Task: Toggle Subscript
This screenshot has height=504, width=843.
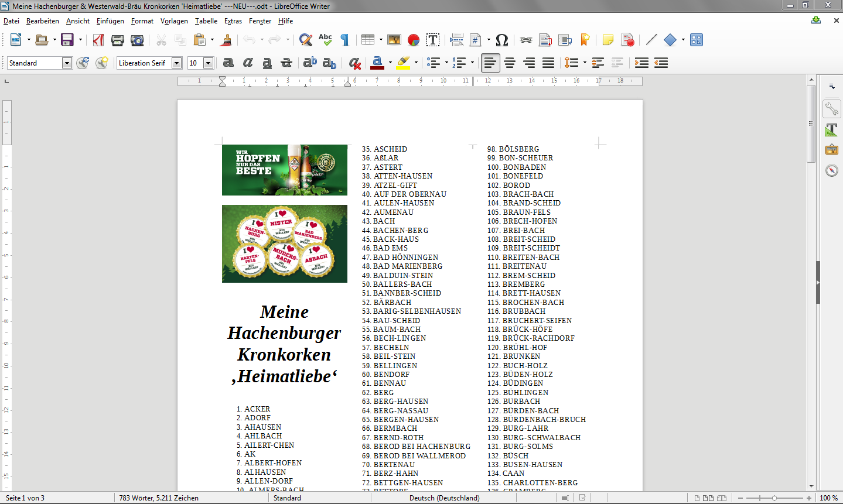Action: 330,63
